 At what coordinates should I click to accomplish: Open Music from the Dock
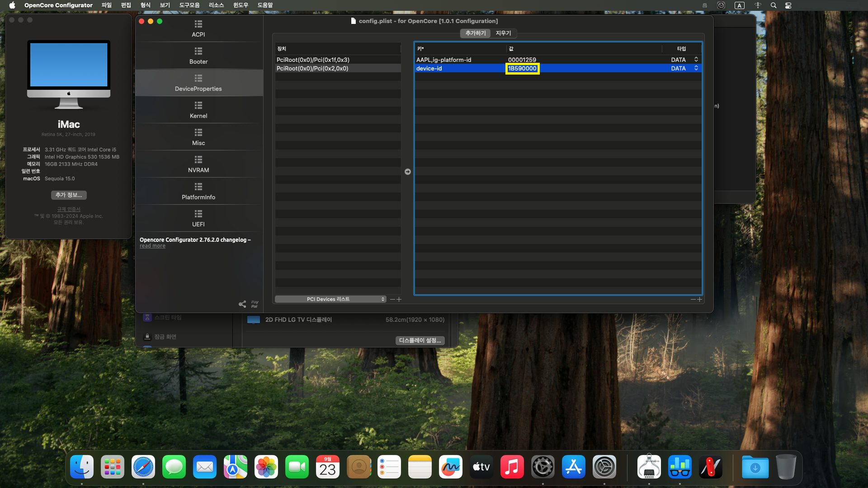[512, 467]
